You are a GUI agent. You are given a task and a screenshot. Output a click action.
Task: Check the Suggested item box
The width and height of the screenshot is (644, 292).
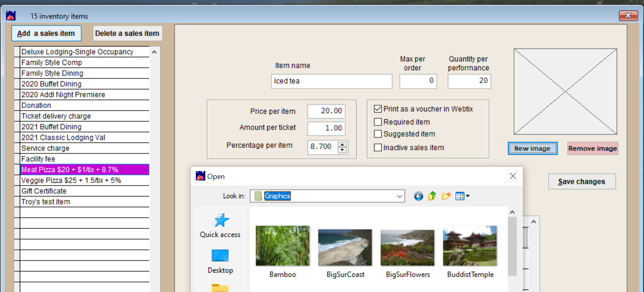point(378,134)
